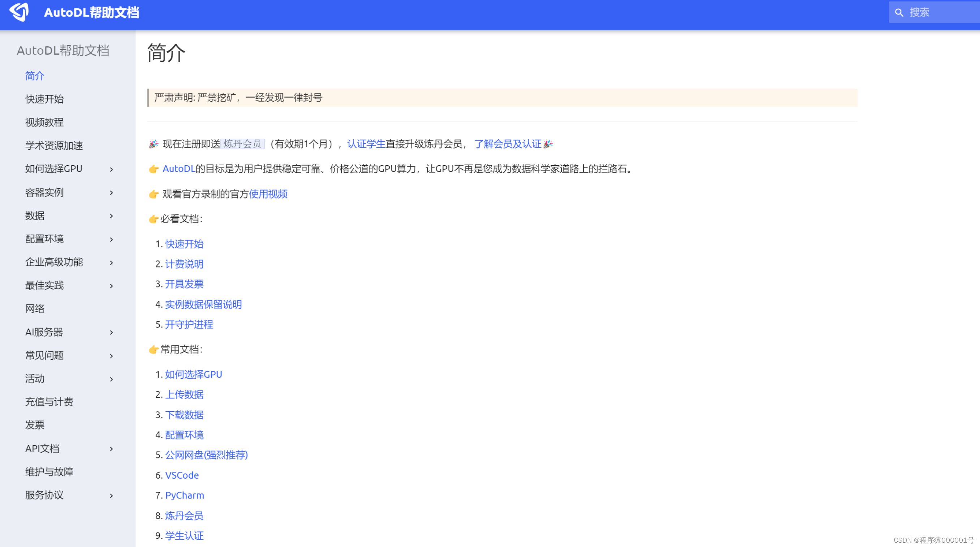Open 快速开始 in the sidebar
980x547 pixels.
(44, 99)
